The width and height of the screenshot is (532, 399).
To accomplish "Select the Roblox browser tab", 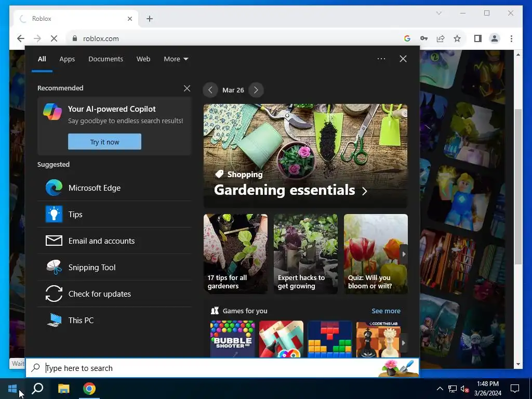I will 76,19.
